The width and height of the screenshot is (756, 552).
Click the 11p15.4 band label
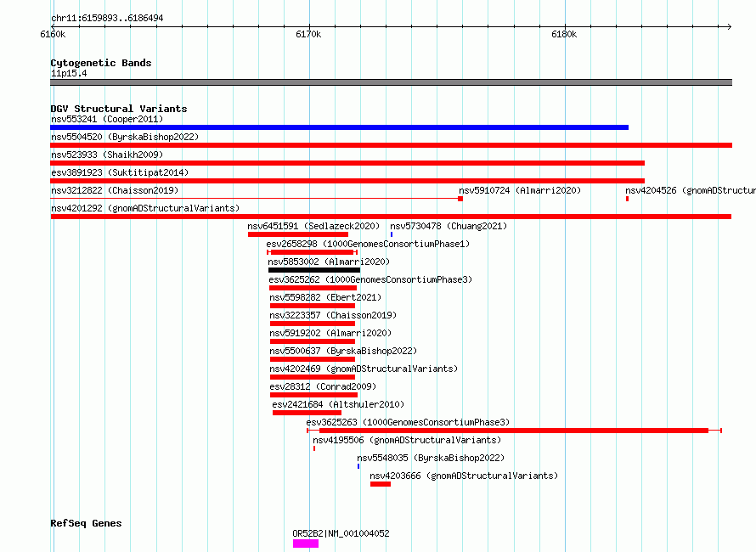point(69,73)
